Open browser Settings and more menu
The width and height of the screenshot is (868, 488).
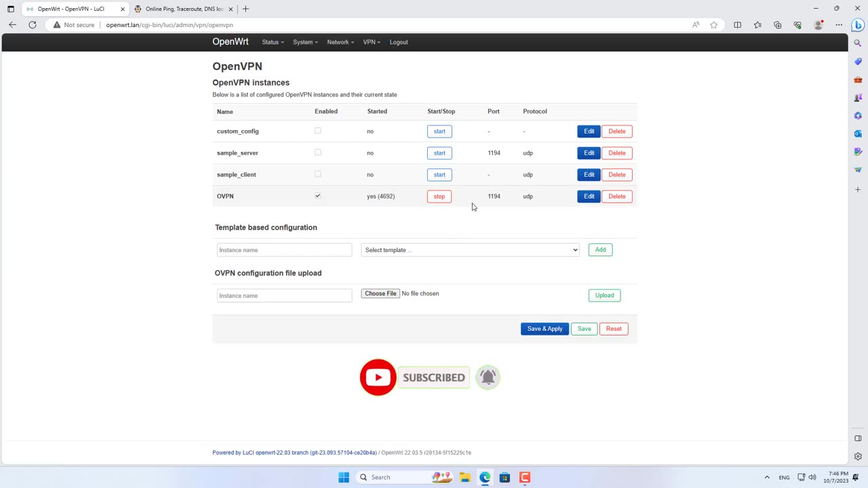click(839, 25)
